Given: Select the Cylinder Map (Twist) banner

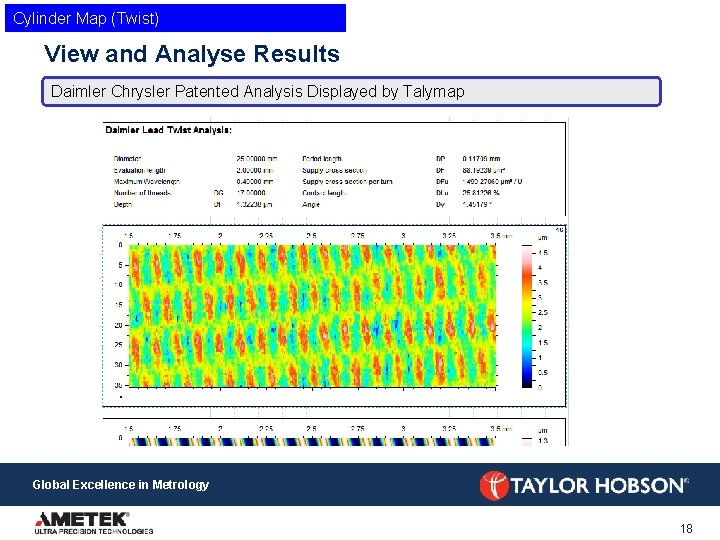Looking at the screenshot, I should tap(175, 18).
